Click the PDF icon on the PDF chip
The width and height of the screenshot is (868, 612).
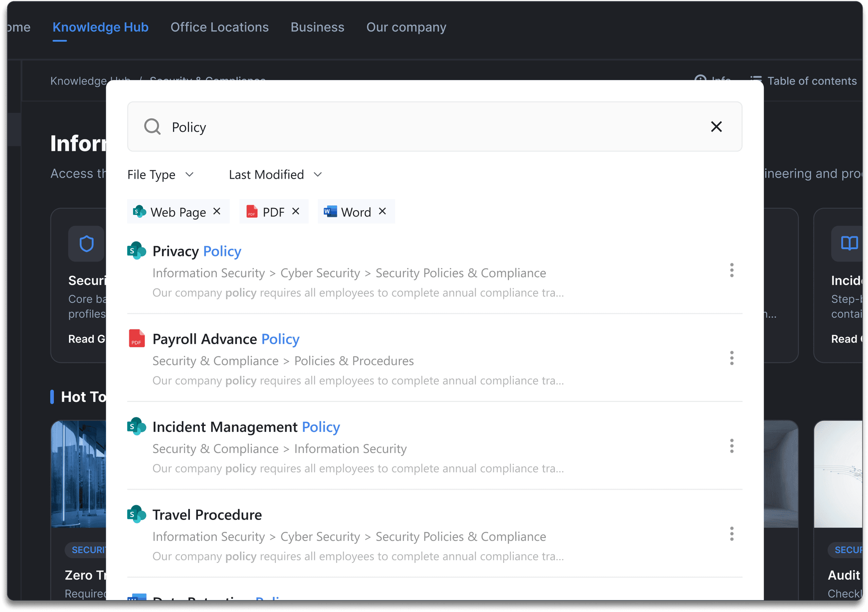[x=252, y=211]
